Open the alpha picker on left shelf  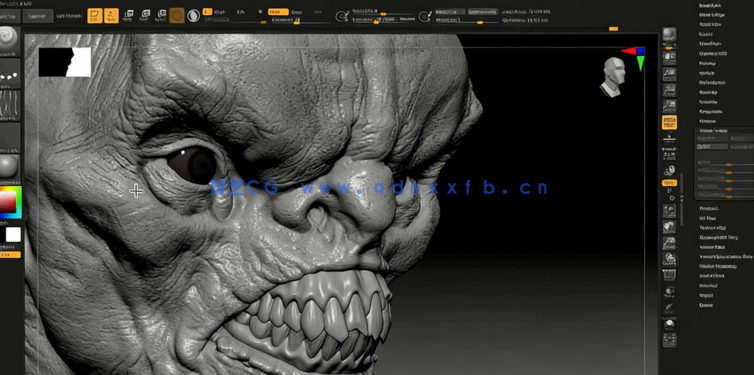[10, 104]
